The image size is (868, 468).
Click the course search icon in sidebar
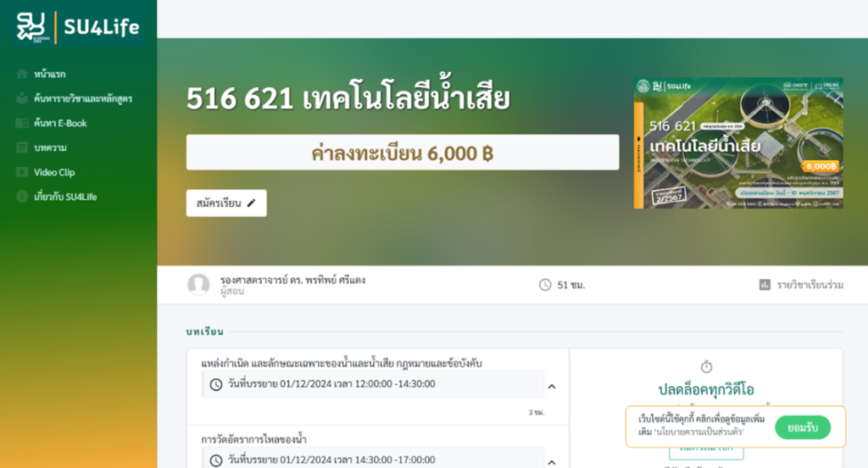point(21,98)
